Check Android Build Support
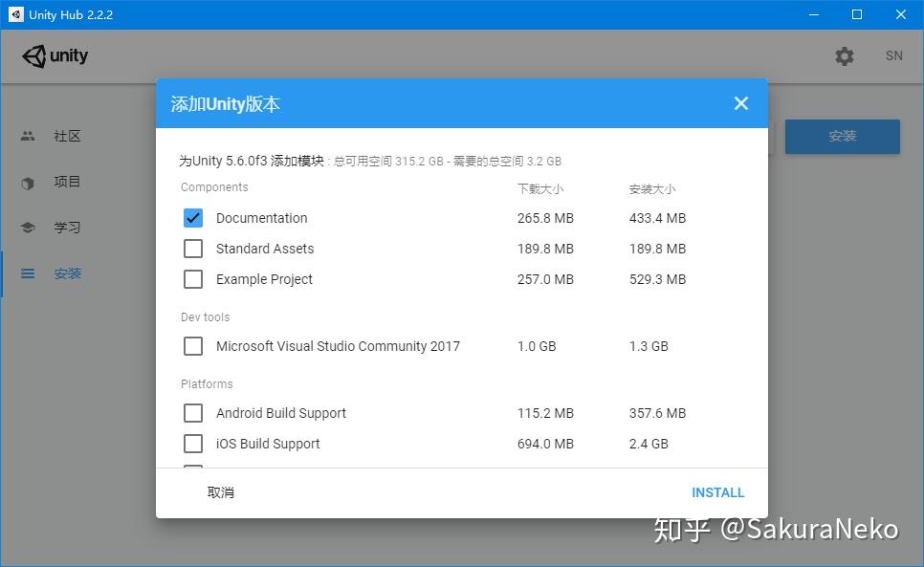 coord(193,413)
